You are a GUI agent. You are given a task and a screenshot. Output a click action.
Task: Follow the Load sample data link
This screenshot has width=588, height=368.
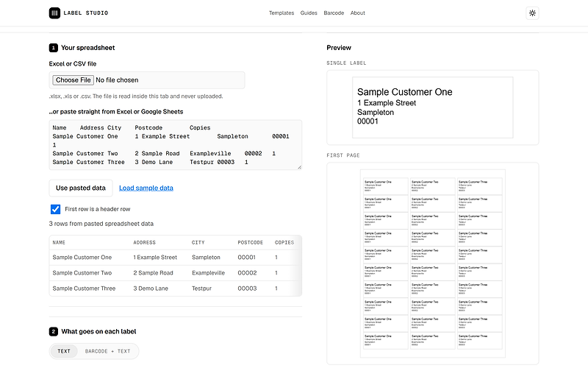coord(146,188)
